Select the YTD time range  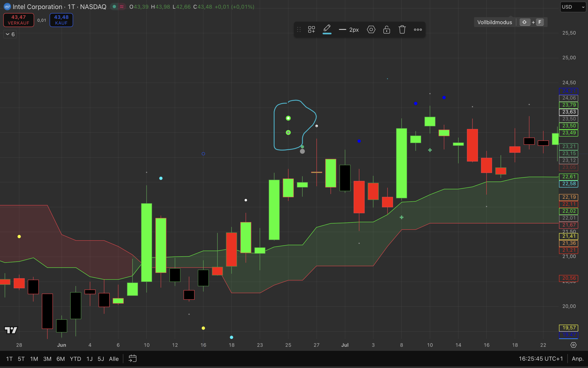[x=75, y=359]
